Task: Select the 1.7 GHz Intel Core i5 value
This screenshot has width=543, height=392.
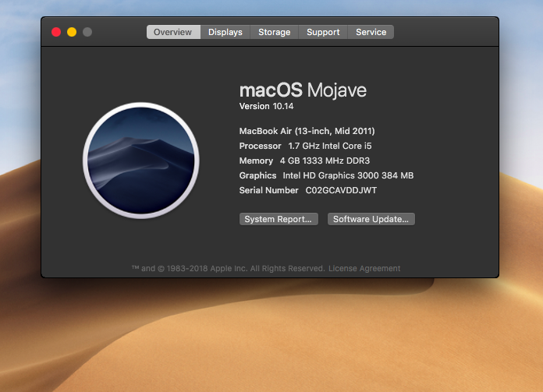Action: coord(330,146)
